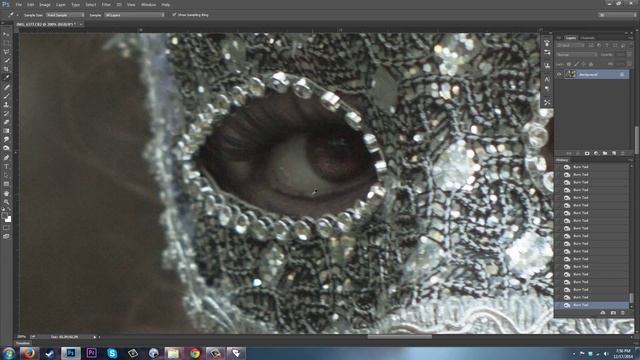This screenshot has height=360, width=640.
Task: Click the foreground color swatch
Action: tap(4, 215)
